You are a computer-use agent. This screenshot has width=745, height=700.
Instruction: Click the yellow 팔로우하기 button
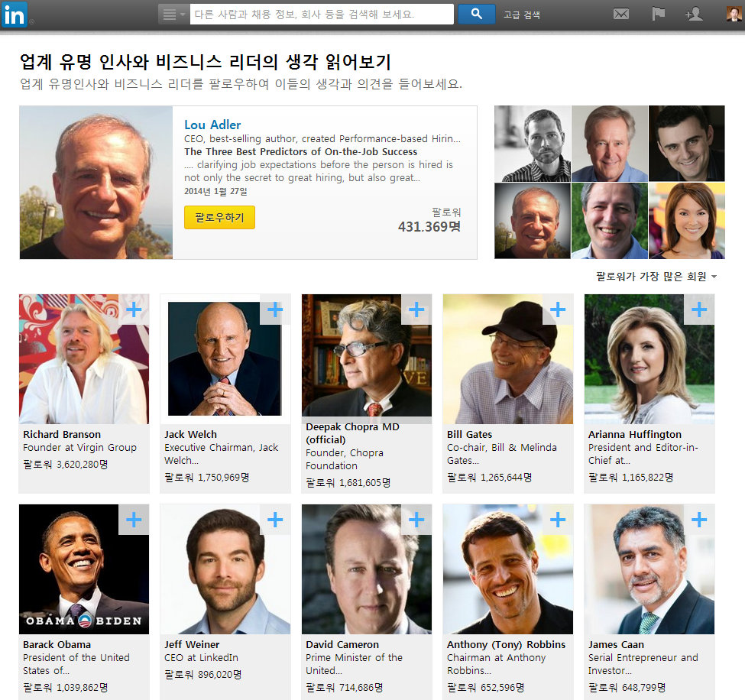(x=219, y=217)
